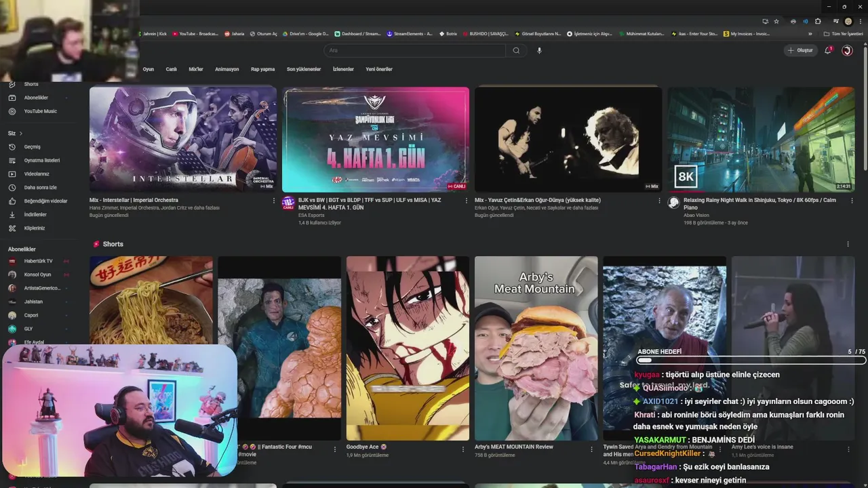868x488 pixels.
Task: Open Beğendiğim videolar liked videos
Action: point(45,201)
